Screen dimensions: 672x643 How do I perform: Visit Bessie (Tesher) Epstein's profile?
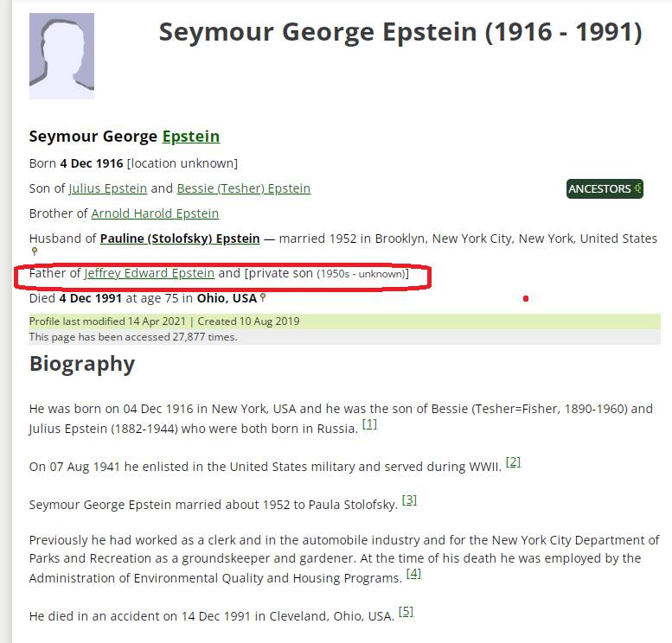(243, 188)
